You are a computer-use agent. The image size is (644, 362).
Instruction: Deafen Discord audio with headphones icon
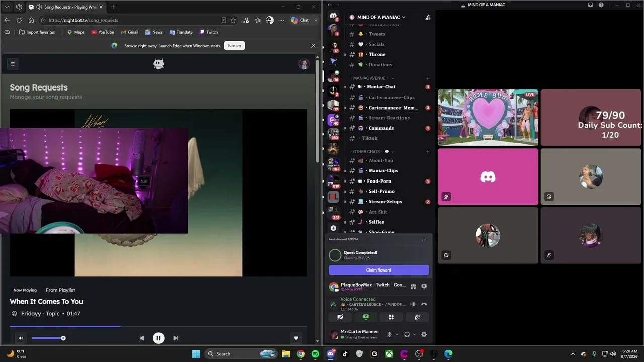[407, 334]
